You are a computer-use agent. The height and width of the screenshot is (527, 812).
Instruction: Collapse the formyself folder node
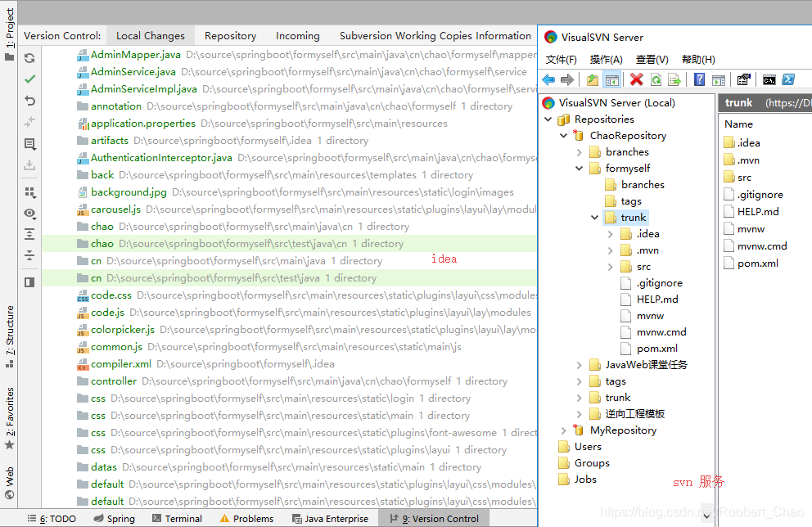(579, 169)
